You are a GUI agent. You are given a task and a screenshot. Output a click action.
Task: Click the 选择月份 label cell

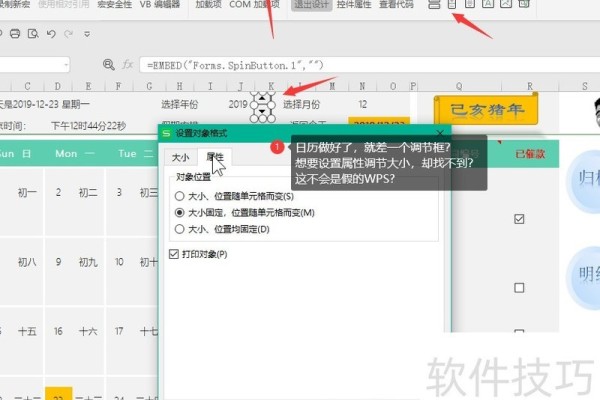[302, 104]
